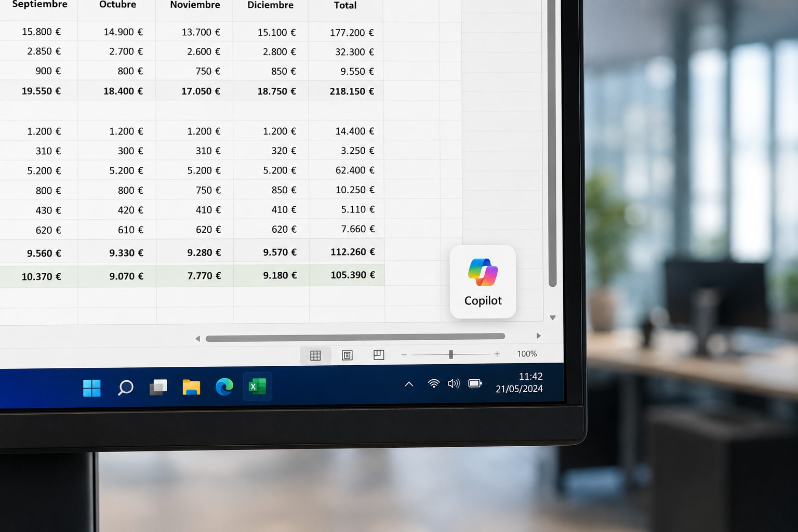Select the bold cell 17.050 €

(x=194, y=91)
